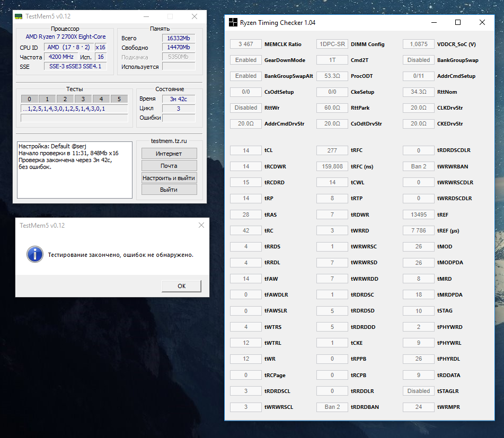Screen dimensions: 504x438
Task: Confirm the dialog with OK button
Action: coord(182,286)
